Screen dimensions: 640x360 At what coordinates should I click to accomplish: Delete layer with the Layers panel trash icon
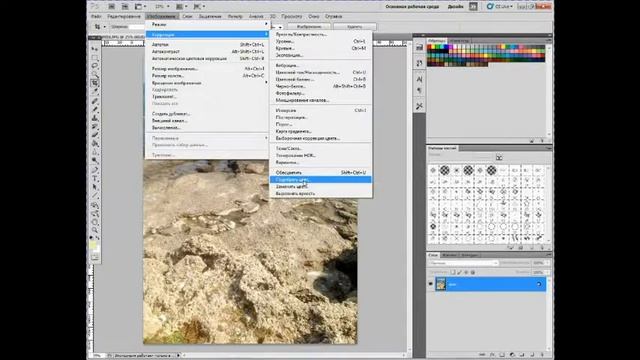click(x=542, y=355)
